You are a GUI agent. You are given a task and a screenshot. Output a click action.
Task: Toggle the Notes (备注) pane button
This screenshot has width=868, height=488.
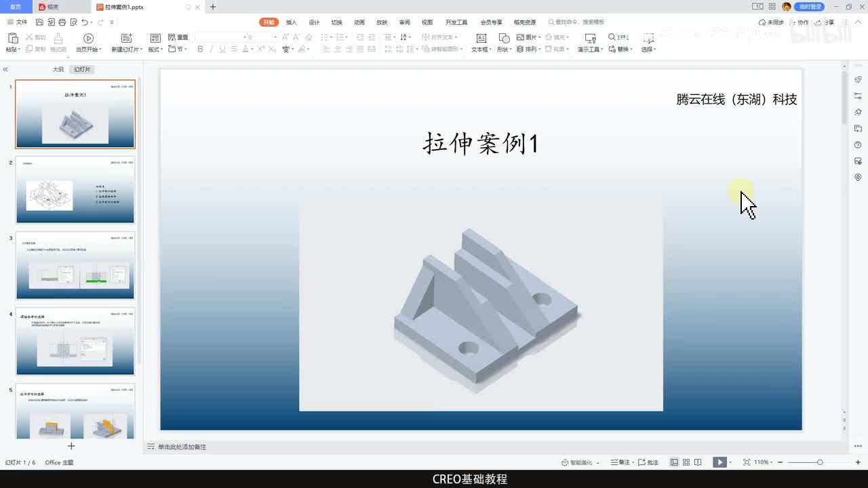[621, 462]
